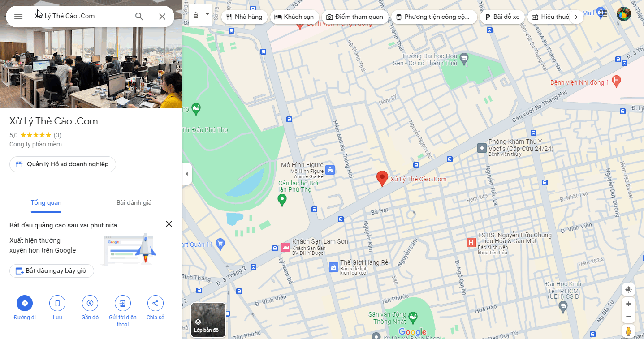
Task: Zoom out with the minus button
Action: pos(628,316)
